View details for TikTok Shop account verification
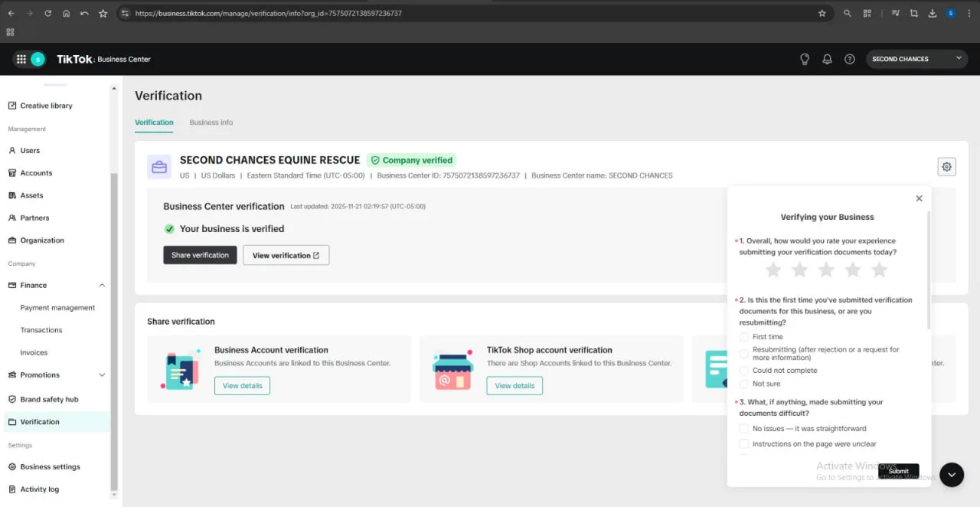The image size is (980, 507). tap(514, 386)
